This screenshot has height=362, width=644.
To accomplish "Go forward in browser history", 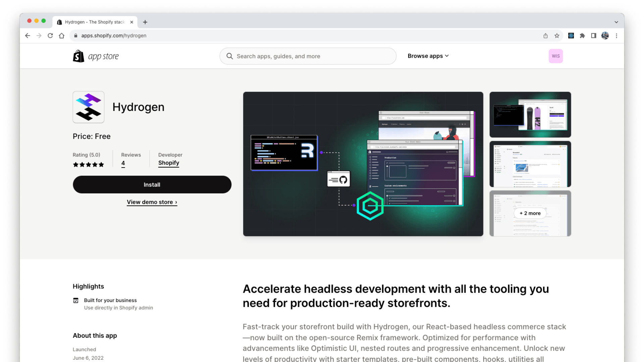I will pyautogui.click(x=39, y=36).
